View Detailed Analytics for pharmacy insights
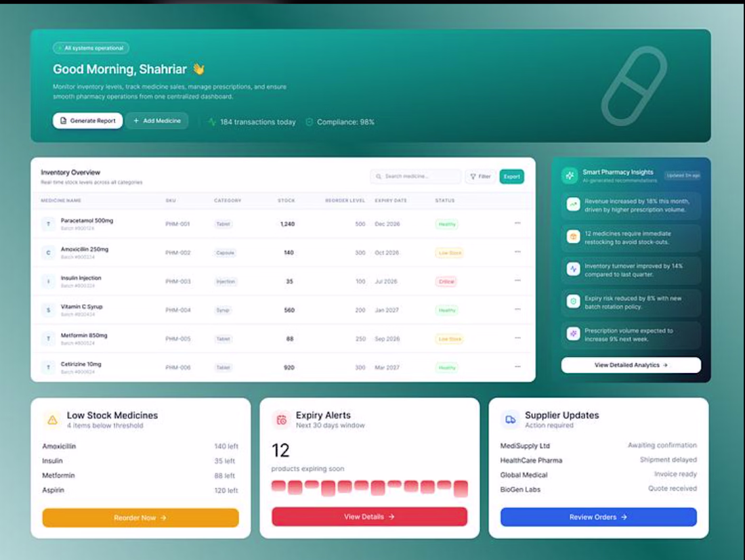Viewport: 745px width, 560px height. pyautogui.click(x=631, y=365)
